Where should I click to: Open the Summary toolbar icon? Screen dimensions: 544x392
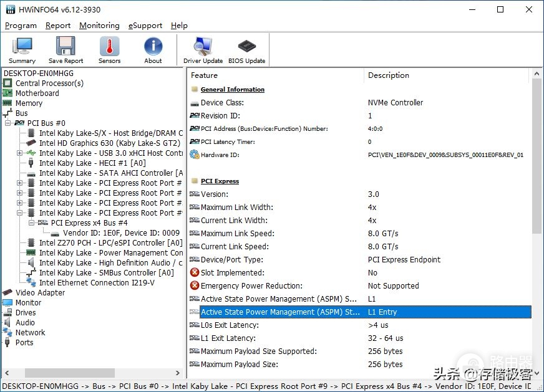coord(22,46)
